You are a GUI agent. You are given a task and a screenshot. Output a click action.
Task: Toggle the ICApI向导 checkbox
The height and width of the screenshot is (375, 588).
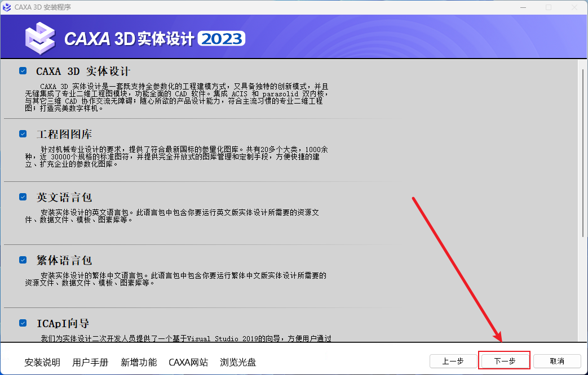[23, 323]
